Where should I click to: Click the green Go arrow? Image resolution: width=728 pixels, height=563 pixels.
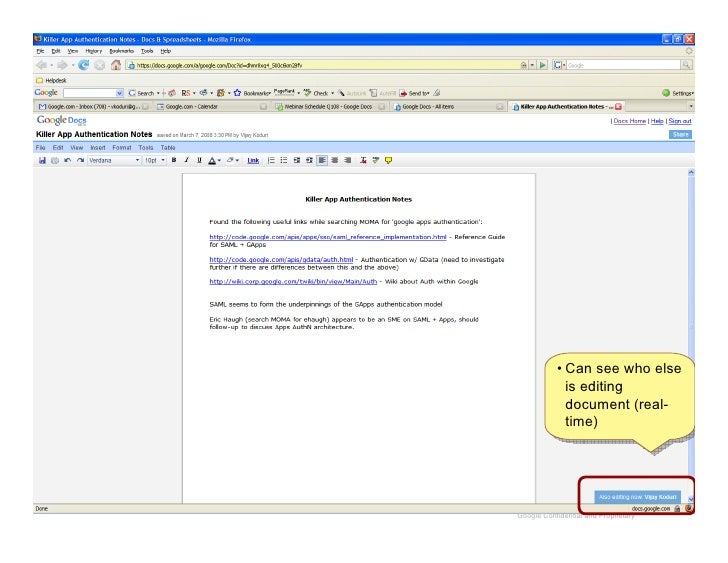pyautogui.click(x=542, y=65)
